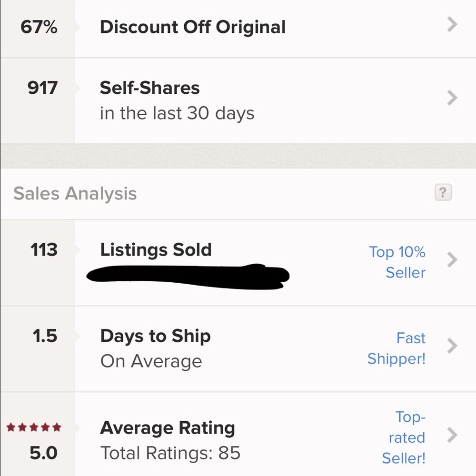
Task: Click the 917 self-shares count
Action: point(42,88)
